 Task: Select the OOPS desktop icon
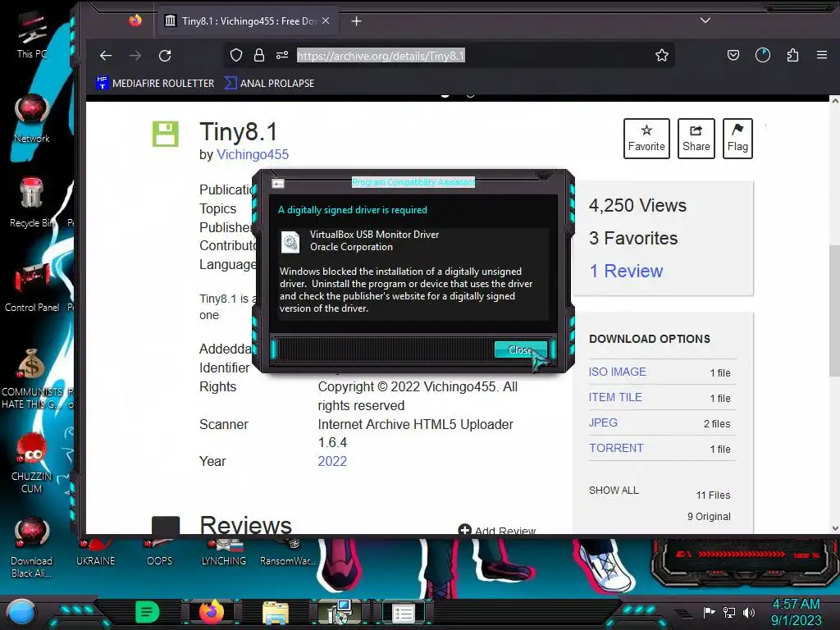(x=160, y=554)
